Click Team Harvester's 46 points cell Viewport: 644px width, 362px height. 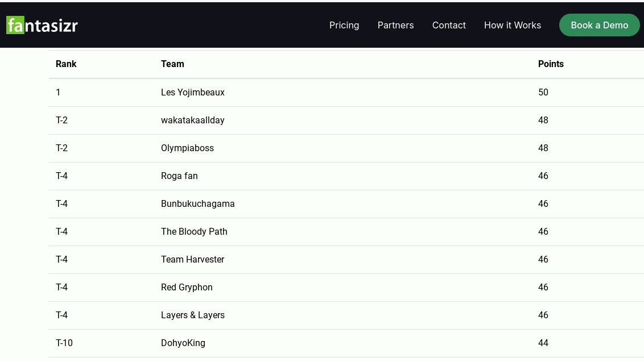[x=543, y=259]
